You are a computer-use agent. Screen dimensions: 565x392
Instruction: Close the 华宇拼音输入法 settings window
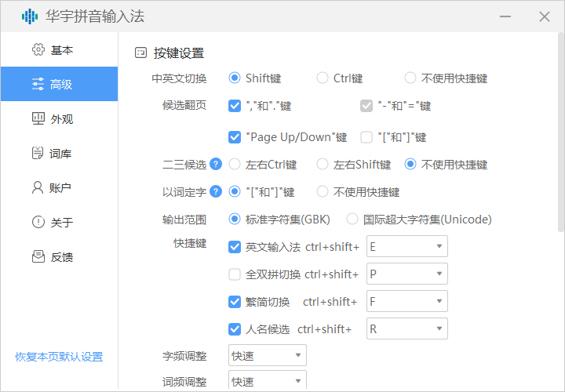click(544, 16)
